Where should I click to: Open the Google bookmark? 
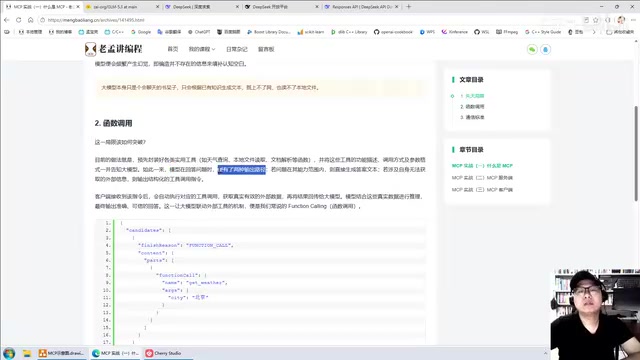(141, 32)
